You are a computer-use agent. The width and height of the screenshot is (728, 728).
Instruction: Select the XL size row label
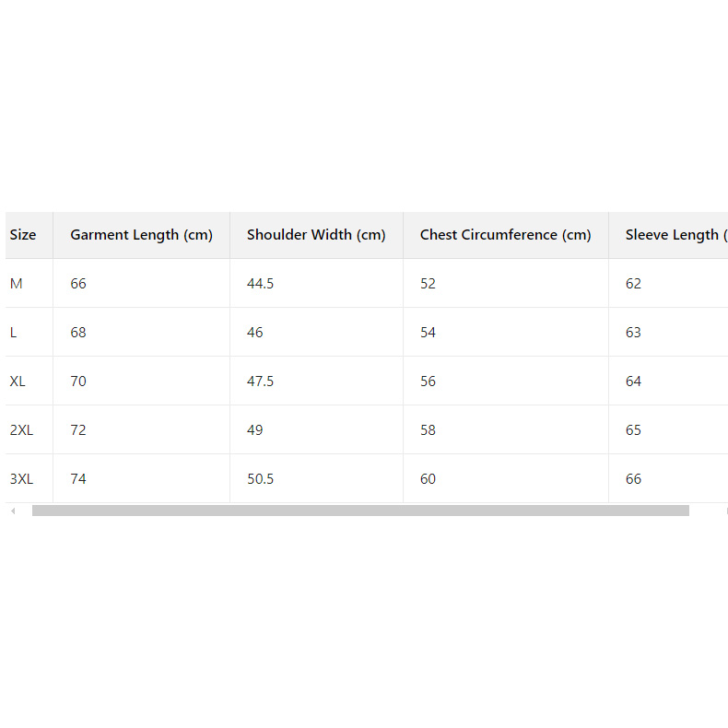point(18,382)
